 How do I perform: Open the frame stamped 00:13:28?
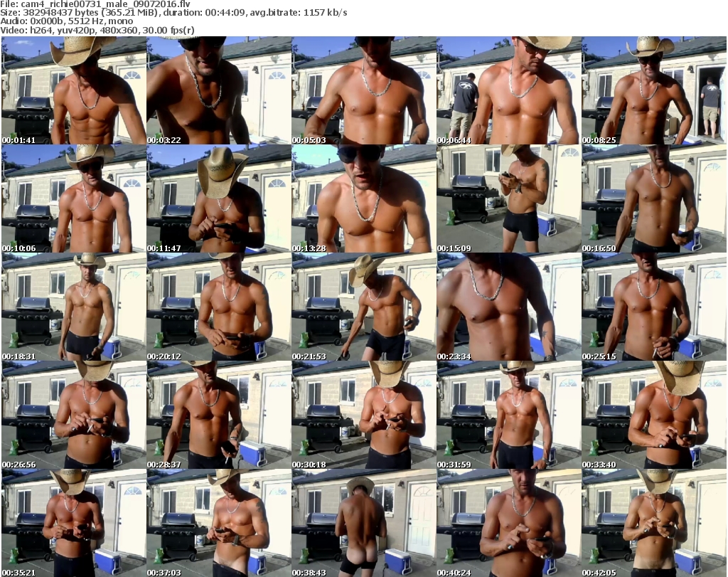coord(363,198)
